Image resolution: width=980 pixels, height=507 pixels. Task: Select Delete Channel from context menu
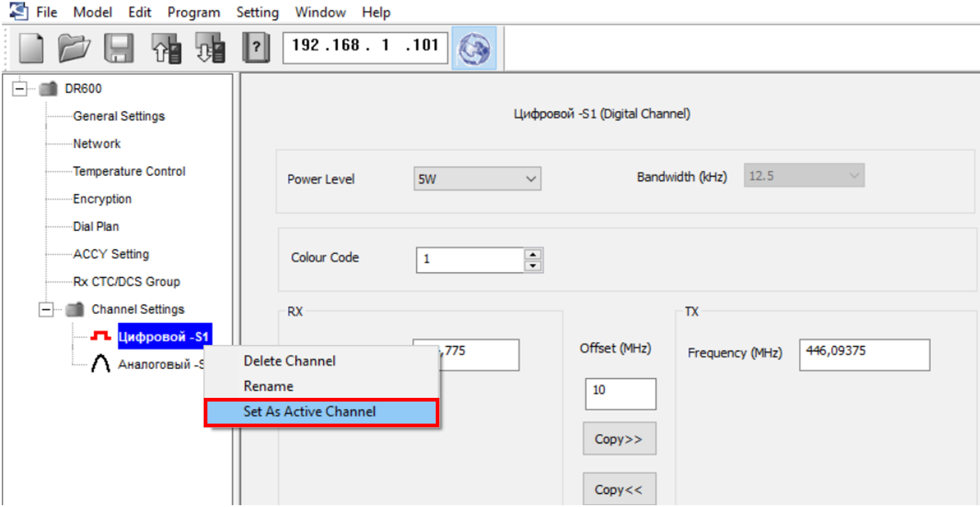(289, 361)
